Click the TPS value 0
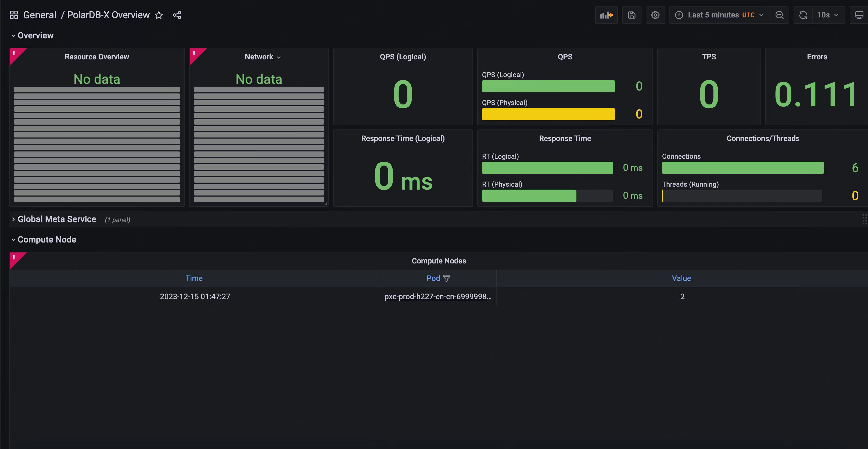Screen dimensions: 868x449 pyautogui.click(x=709, y=95)
